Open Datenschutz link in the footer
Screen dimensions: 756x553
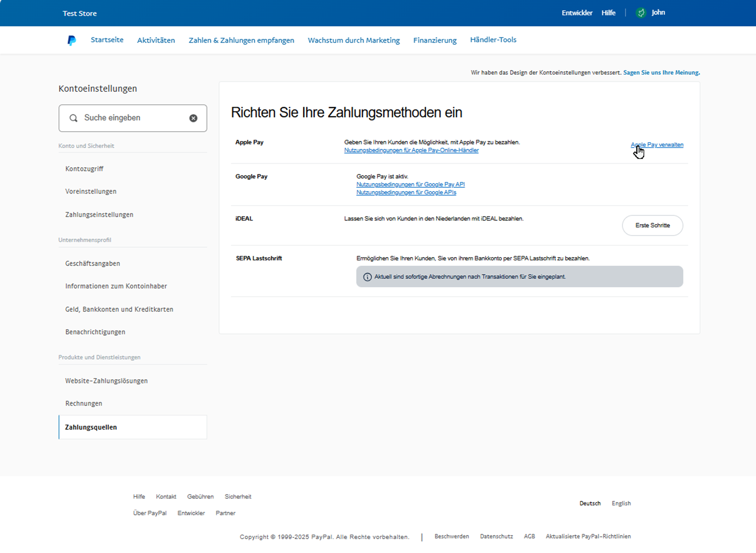496,536
